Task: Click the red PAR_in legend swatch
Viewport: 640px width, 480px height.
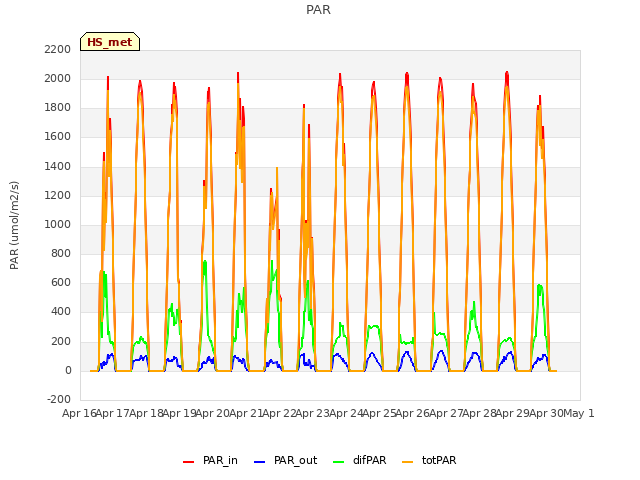Action: coord(188,462)
